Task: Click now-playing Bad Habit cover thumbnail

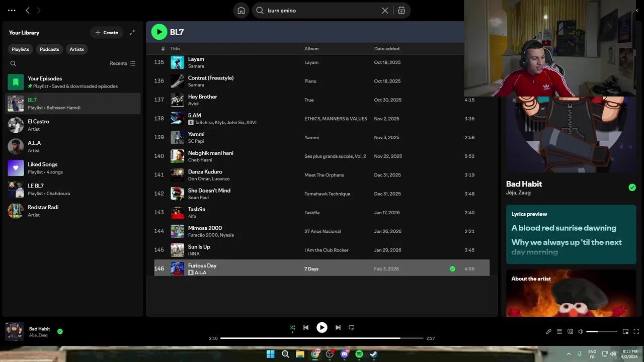Action: [x=15, y=332]
